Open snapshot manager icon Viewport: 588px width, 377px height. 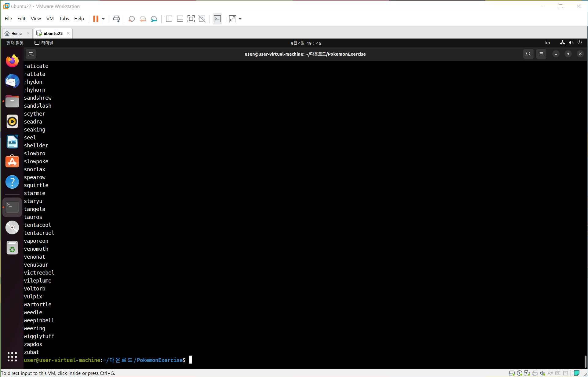click(x=154, y=19)
